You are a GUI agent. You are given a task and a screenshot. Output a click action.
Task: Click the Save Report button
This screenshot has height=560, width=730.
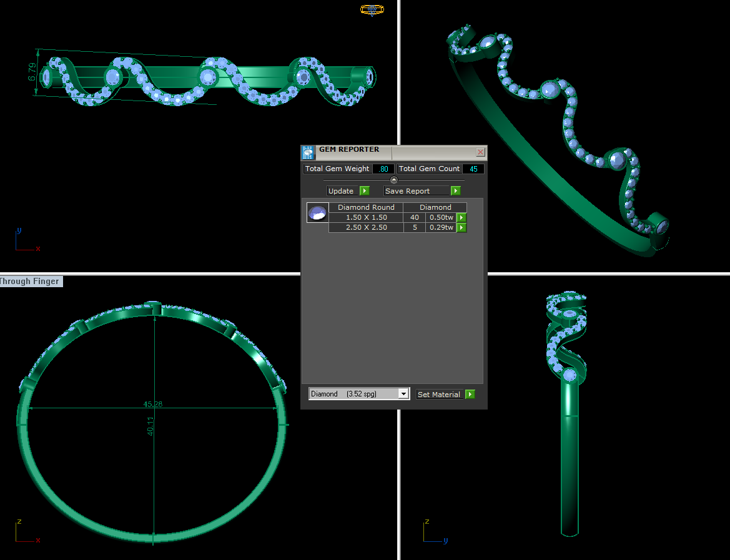[x=417, y=191]
